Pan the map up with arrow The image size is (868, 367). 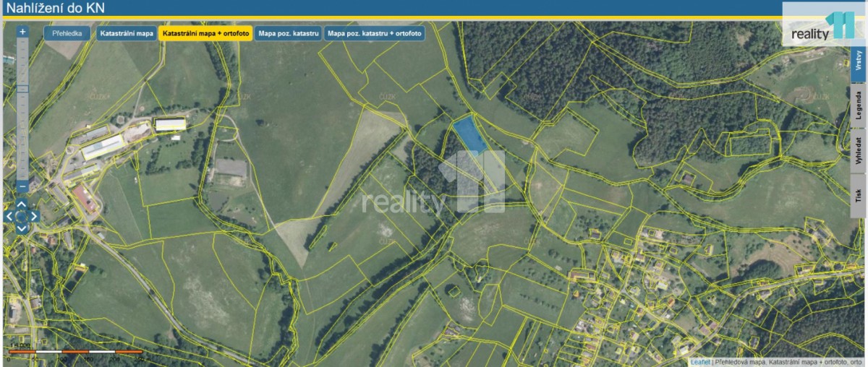pos(22,204)
